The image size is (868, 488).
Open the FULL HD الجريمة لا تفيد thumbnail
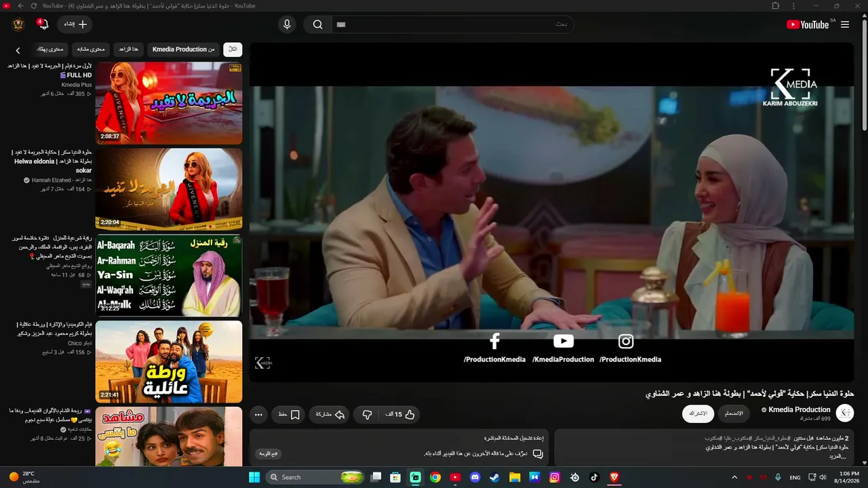169,103
